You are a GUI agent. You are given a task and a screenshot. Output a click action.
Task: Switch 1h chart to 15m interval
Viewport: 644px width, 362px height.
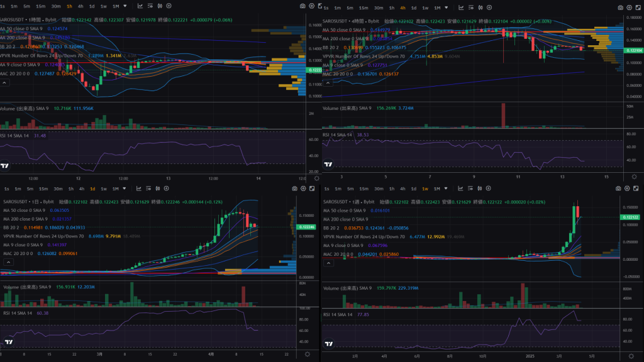[41, 6]
